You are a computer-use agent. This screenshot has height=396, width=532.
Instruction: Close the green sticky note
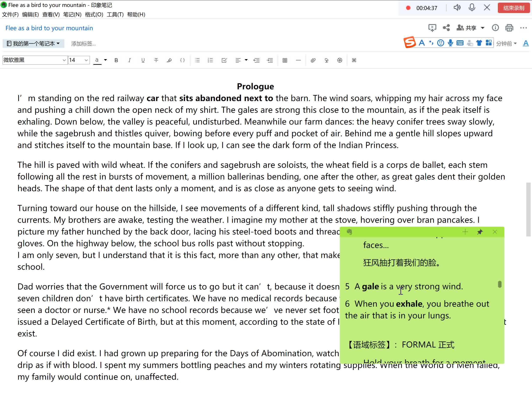coord(495,232)
